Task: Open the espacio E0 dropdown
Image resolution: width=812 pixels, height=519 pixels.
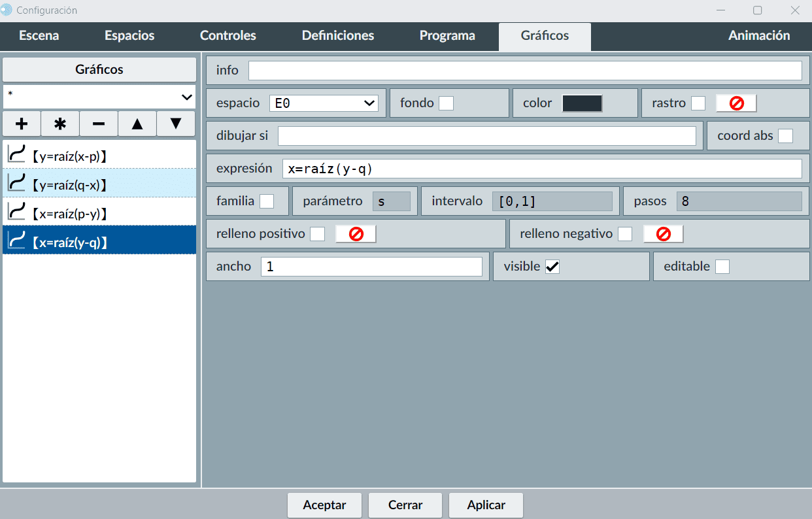Action: pyautogui.click(x=324, y=103)
